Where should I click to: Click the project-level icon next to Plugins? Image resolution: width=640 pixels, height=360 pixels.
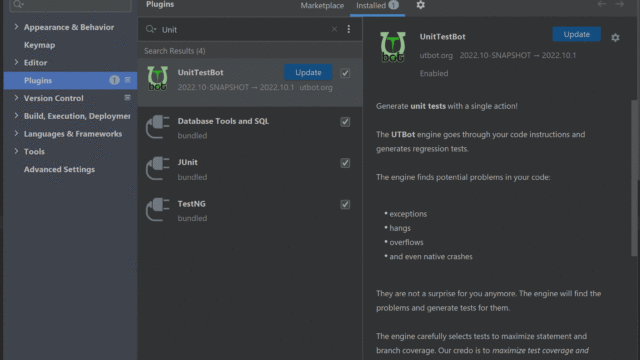[x=128, y=80]
